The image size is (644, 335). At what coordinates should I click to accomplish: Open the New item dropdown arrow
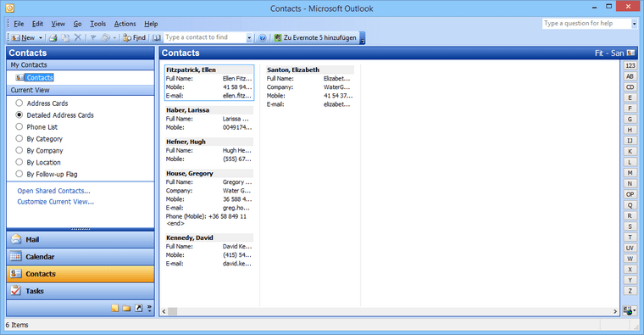tap(41, 38)
